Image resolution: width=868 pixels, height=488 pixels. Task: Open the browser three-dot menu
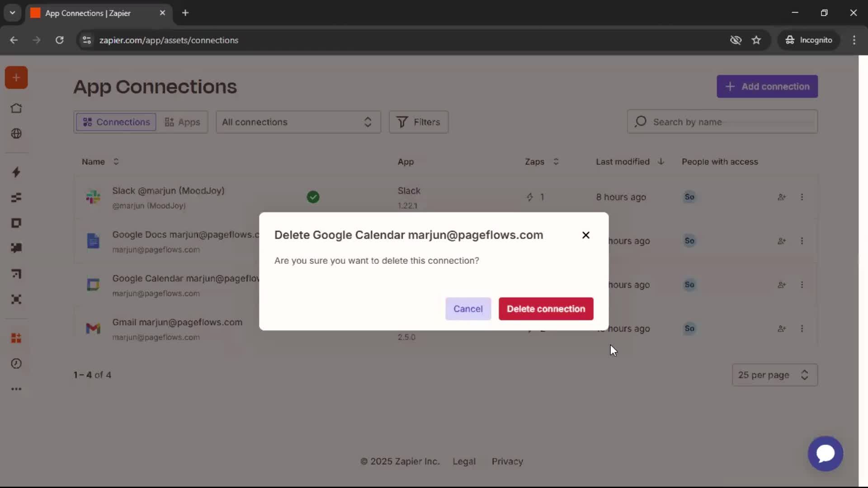point(854,40)
